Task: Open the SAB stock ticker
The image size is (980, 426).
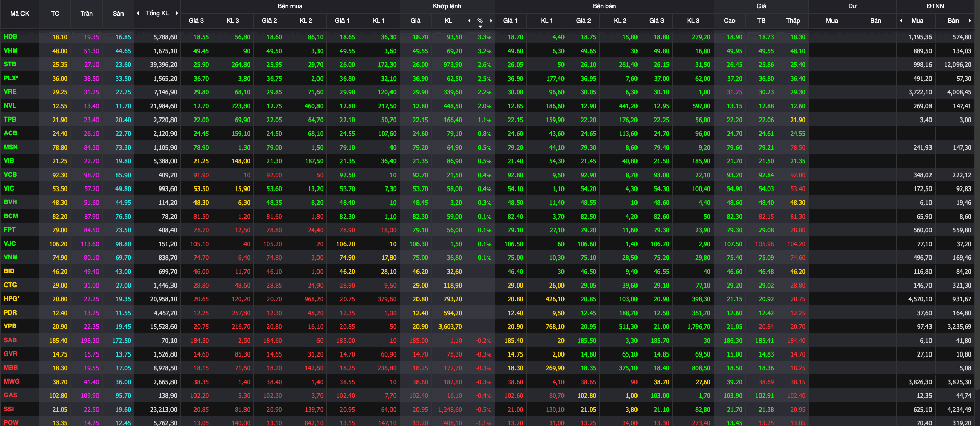Action: [10, 340]
